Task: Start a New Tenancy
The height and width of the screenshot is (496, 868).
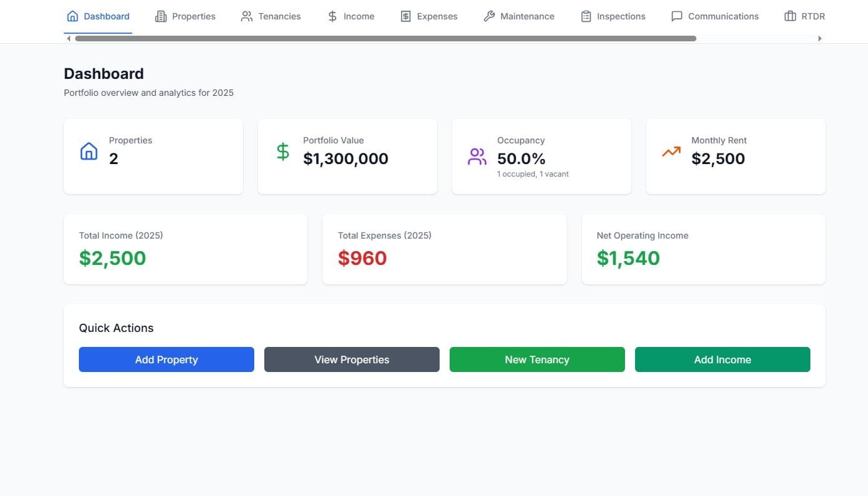Action: point(537,359)
